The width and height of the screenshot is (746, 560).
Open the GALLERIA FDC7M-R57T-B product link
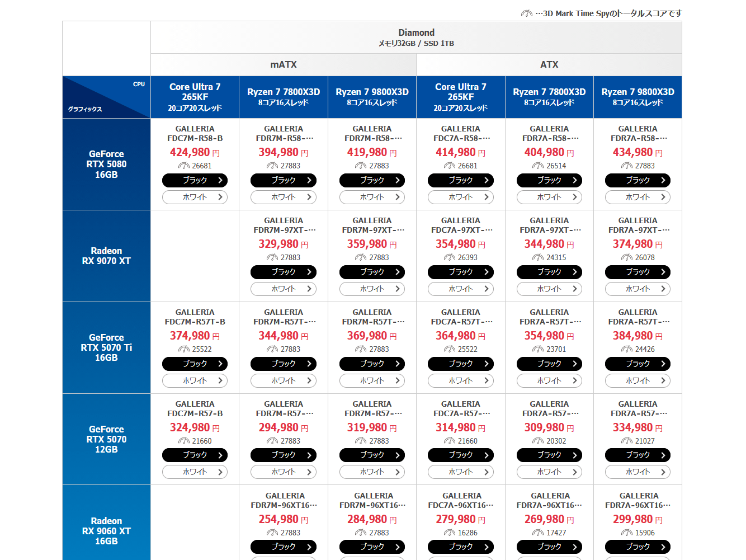coord(195,317)
